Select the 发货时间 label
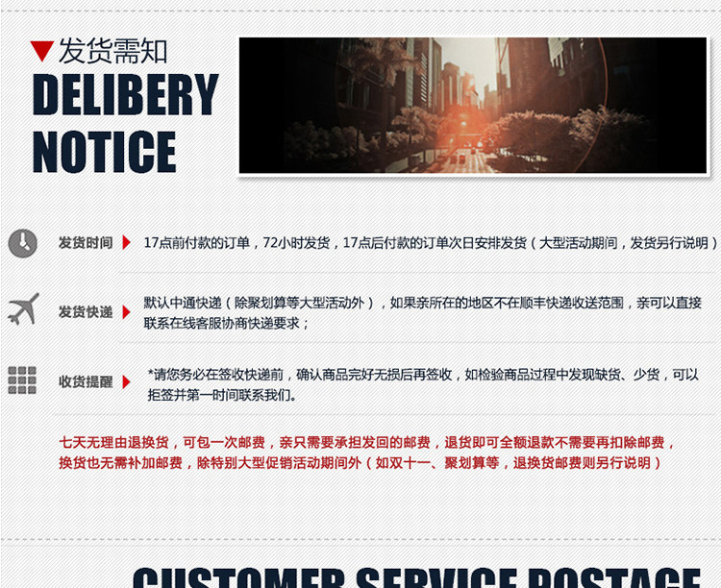721x588 pixels. click(x=86, y=243)
